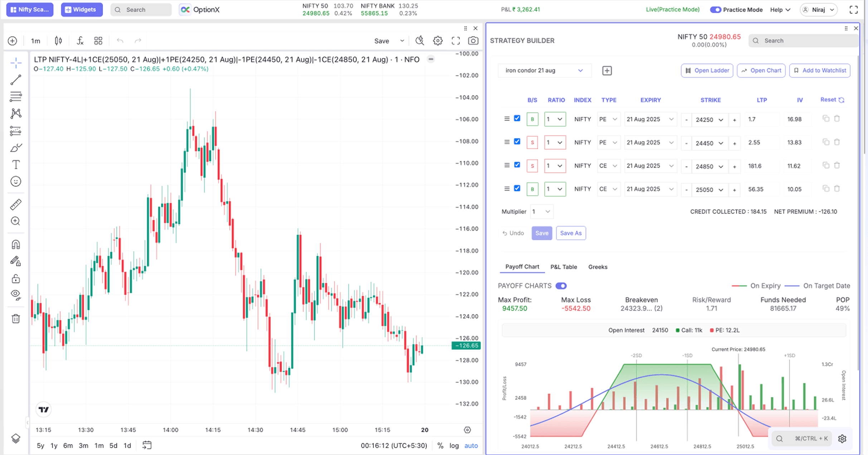This screenshot has width=868, height=455.
Task: Open chart quick search
Action: (x=420, y=41)
